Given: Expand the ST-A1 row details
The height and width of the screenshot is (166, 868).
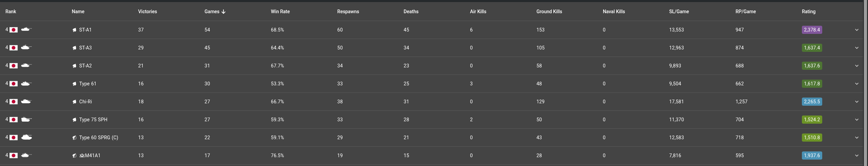Looking at the screenshot, I should click(x=857, y=30).
